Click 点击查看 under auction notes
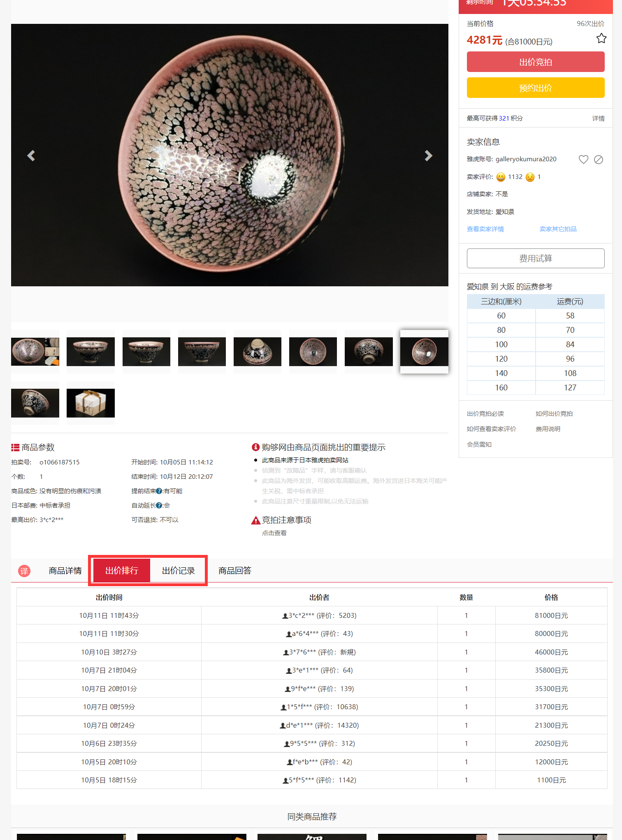Screen dimensions: 622x840 [x=274, y=533]
